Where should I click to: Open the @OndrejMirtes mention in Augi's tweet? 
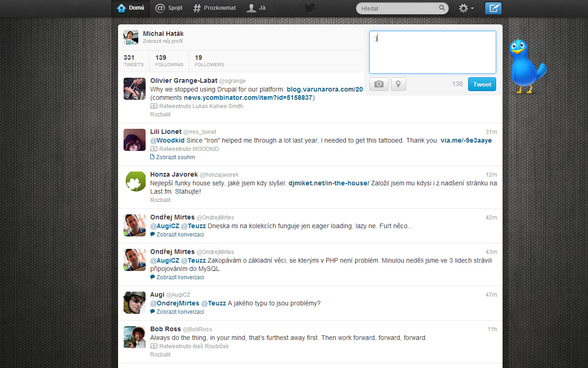(175, 303)
